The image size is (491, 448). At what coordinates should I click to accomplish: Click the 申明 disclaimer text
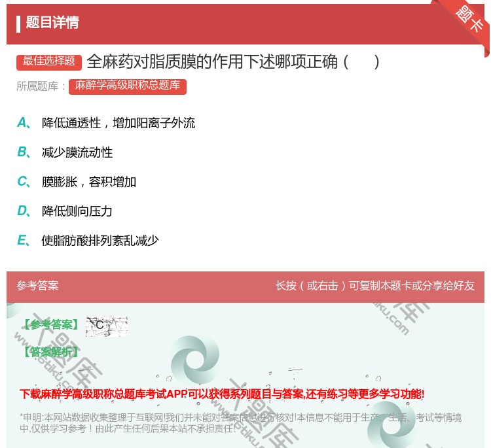pyautogui.click(x=240, y=422)
